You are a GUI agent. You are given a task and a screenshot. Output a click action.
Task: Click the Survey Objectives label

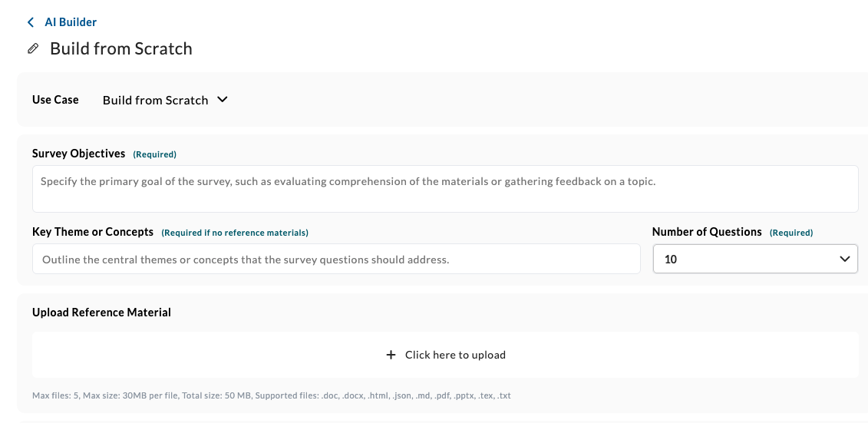coord(78,154)
